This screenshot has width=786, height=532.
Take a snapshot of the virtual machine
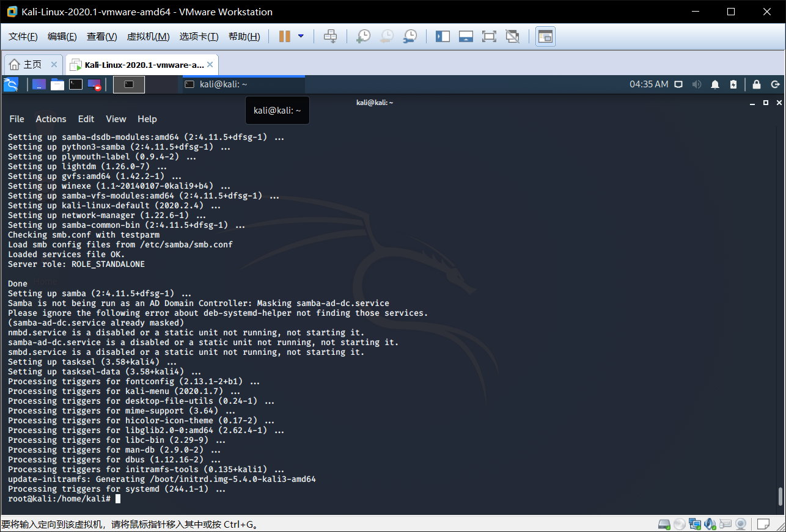363,37
